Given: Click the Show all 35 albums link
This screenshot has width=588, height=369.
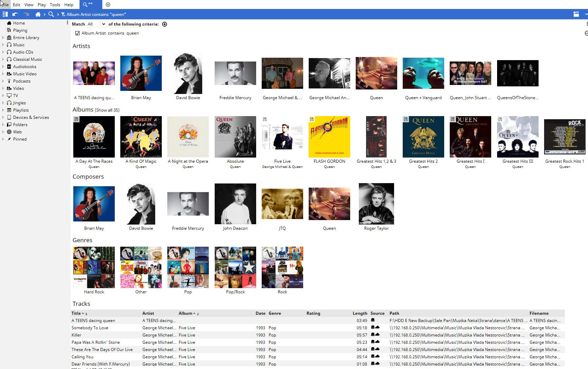Looking at the screenshot, I should 107,110.
